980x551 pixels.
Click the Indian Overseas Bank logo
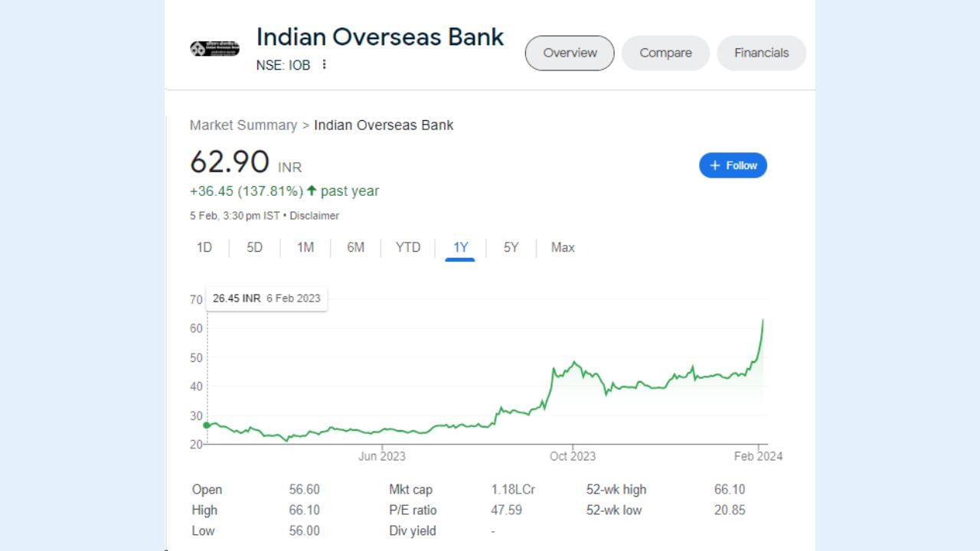[x=214, y=49]
